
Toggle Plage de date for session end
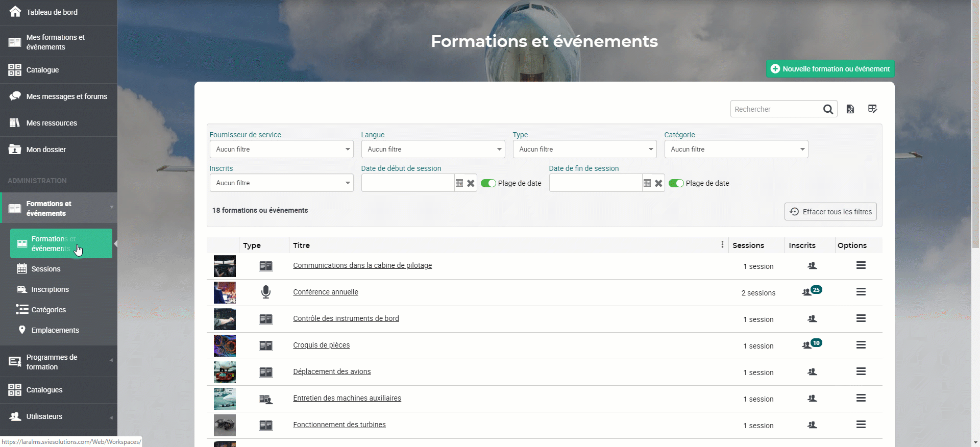pos(676,183)
